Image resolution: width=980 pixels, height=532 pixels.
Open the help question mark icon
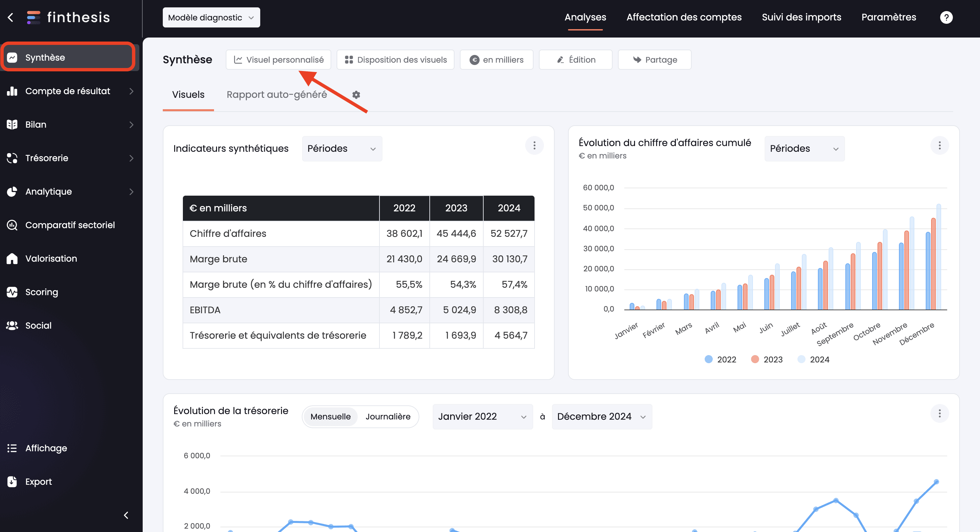(x=946, y=17)
